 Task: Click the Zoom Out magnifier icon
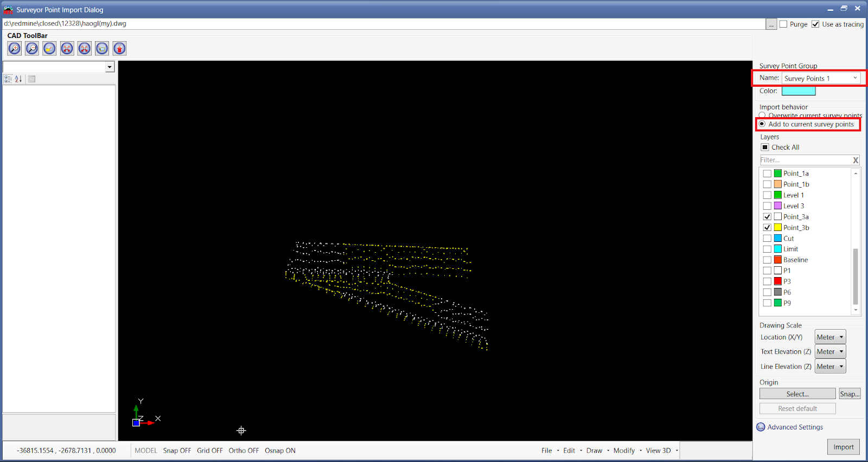pyautogui.click(x=32, y=48)
